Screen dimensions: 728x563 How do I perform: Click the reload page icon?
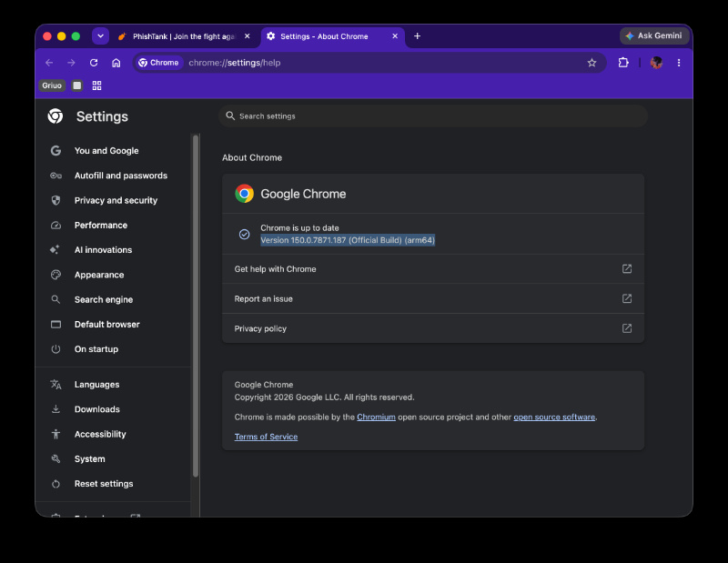[x=94, y=63]
